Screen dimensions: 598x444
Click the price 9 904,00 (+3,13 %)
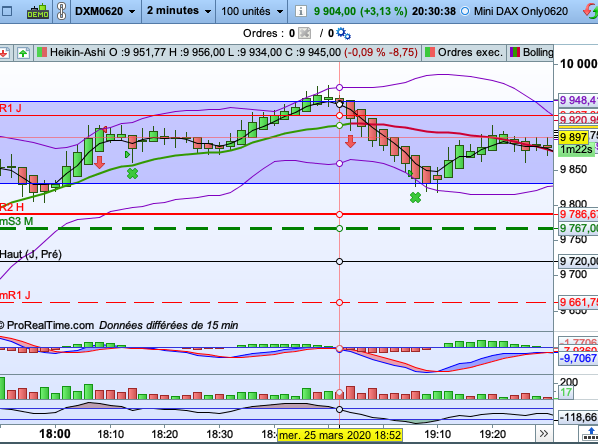click(x=360, y=11)
